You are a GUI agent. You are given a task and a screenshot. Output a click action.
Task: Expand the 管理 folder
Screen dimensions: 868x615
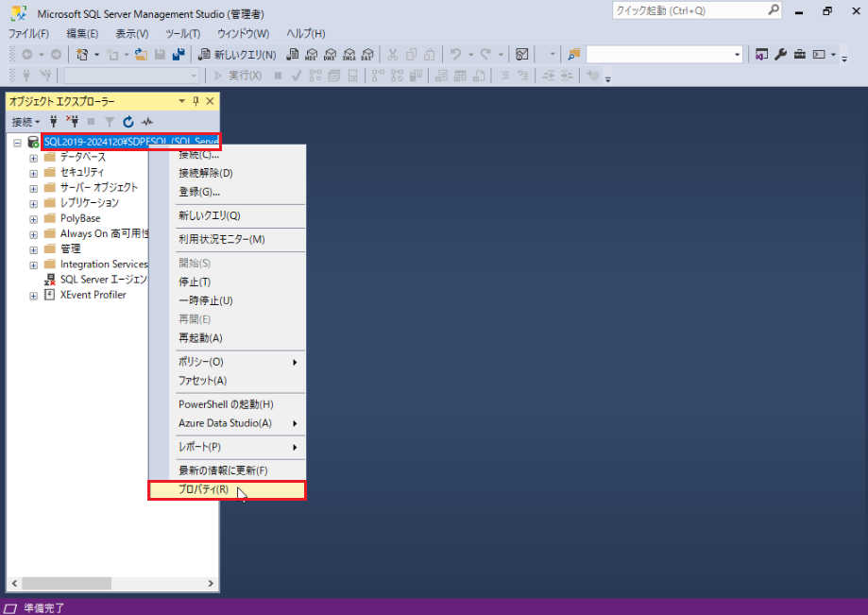[33, 249]
